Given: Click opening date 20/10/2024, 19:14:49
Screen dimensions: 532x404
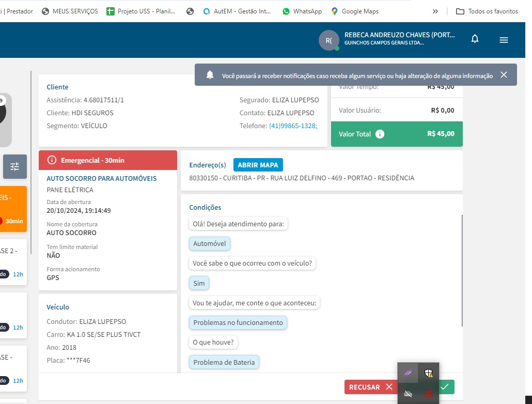Looking at the screenshot, I should (79, 210).
